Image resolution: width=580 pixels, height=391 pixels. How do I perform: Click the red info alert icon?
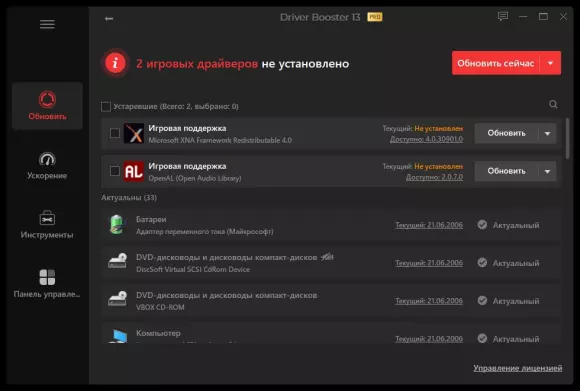[x=115, y=63]
